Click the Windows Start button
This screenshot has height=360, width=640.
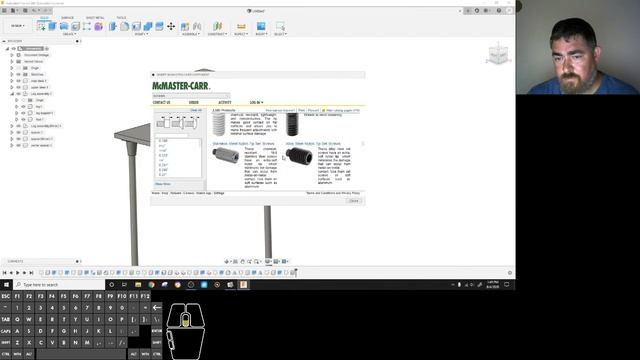point(6,284)
